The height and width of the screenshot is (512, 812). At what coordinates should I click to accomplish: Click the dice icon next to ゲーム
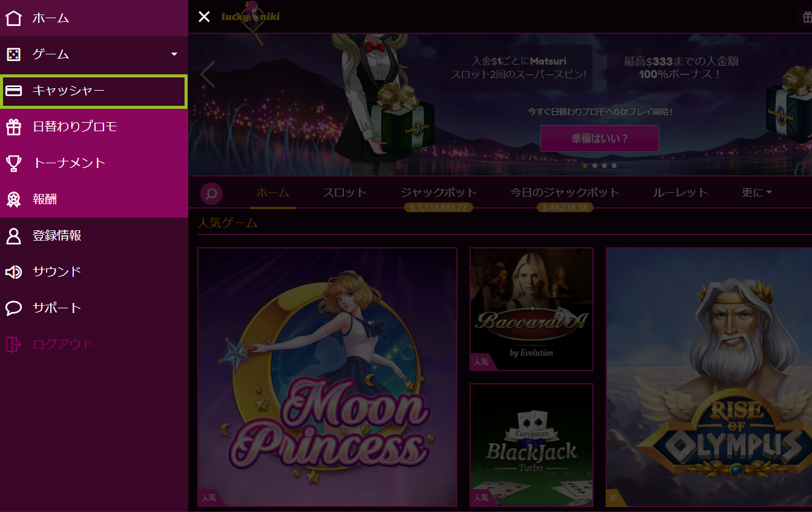click(13, 54)
